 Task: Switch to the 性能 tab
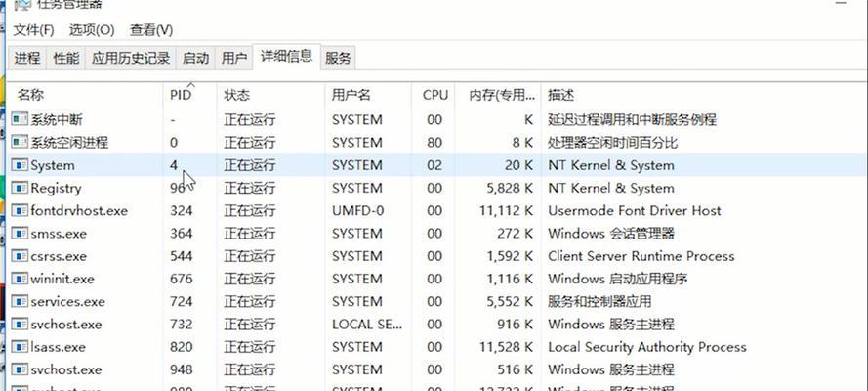pyautogui.click(x=66, y=58)
